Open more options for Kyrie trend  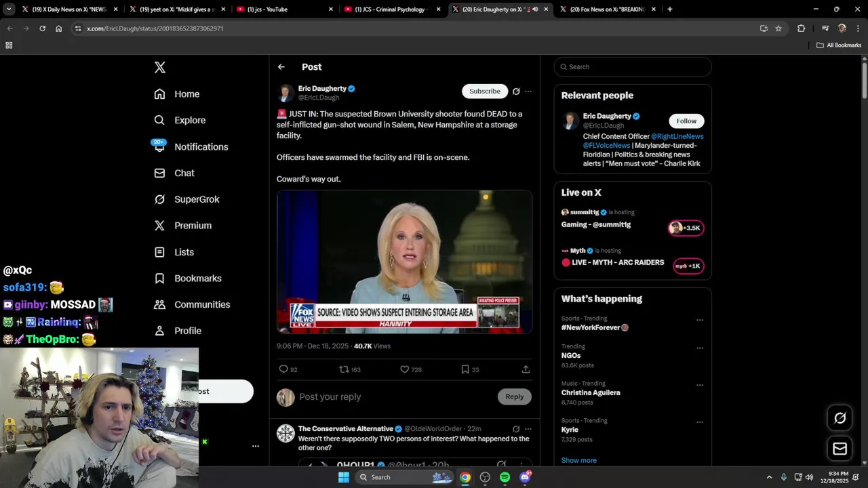click(700, 422)
